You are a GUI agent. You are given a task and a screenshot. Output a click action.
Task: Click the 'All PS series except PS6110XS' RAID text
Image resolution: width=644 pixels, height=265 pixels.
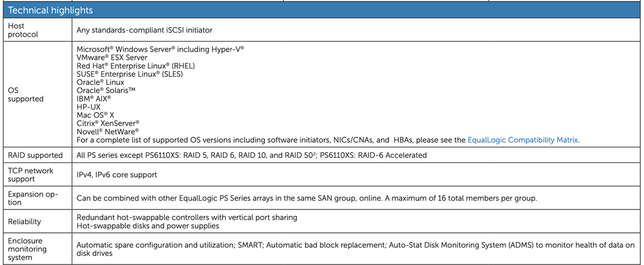tap(252, 155)
